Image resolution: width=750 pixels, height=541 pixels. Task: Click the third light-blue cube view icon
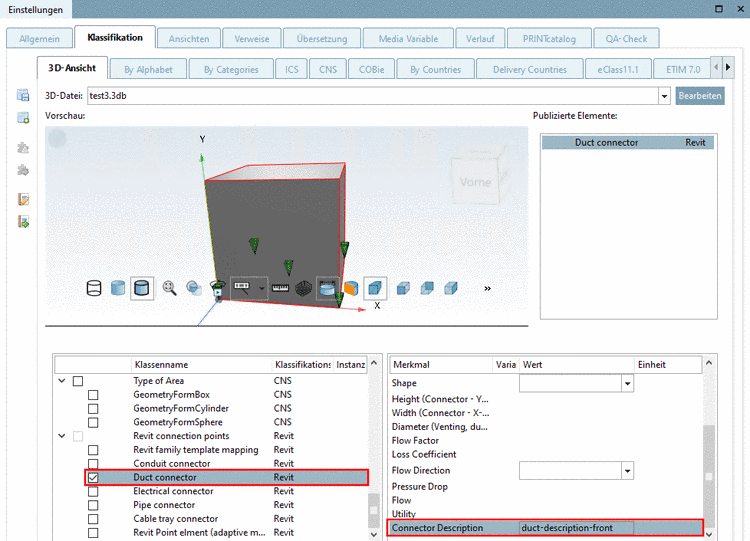tap(451, 288)
